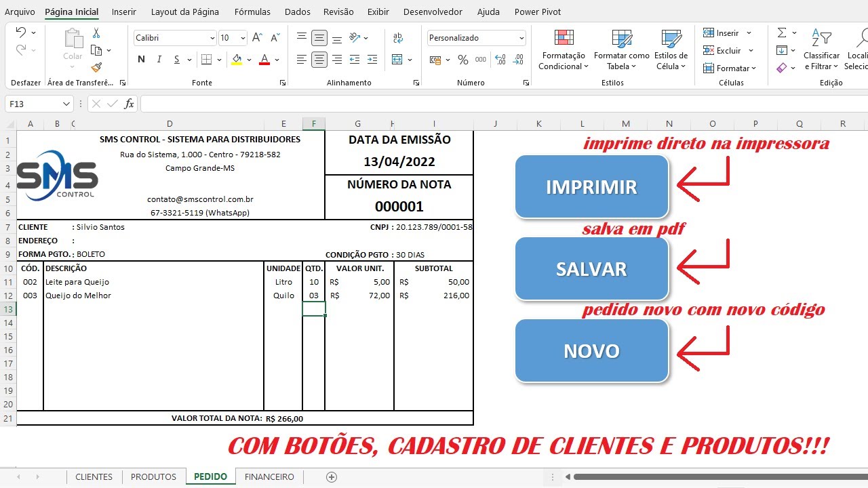Toggle Underline (S) formatting
Image resolution: width=868 pixels, height=488 pixels.
point(177,60)
